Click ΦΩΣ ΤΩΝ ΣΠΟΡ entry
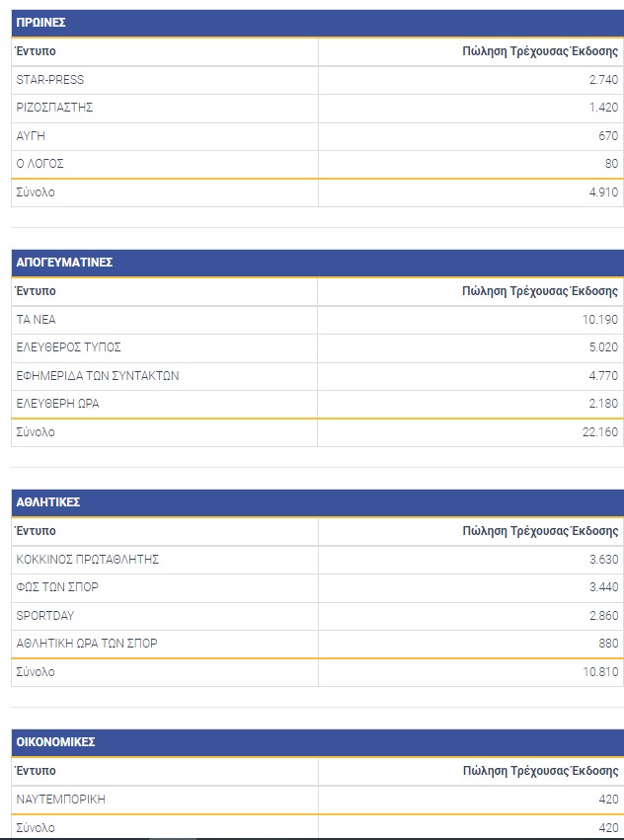Image resolution: width=624 pixels, height=840 pixels. pos(57,587)
